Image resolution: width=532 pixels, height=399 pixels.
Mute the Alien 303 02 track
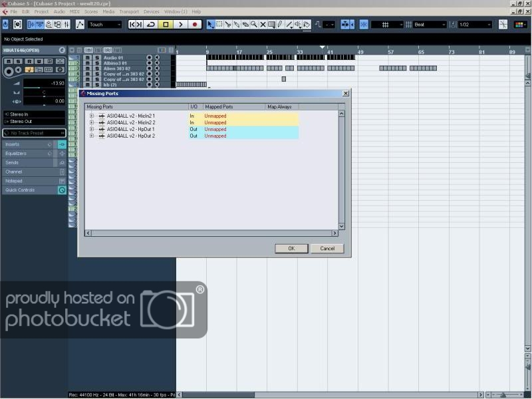point(88,68)
